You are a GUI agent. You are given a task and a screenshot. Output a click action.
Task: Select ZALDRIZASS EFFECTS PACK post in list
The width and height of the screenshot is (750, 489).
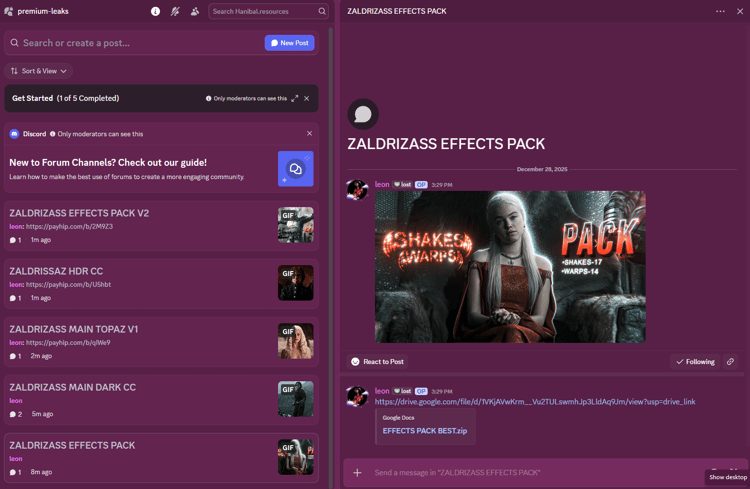point(162,458)
